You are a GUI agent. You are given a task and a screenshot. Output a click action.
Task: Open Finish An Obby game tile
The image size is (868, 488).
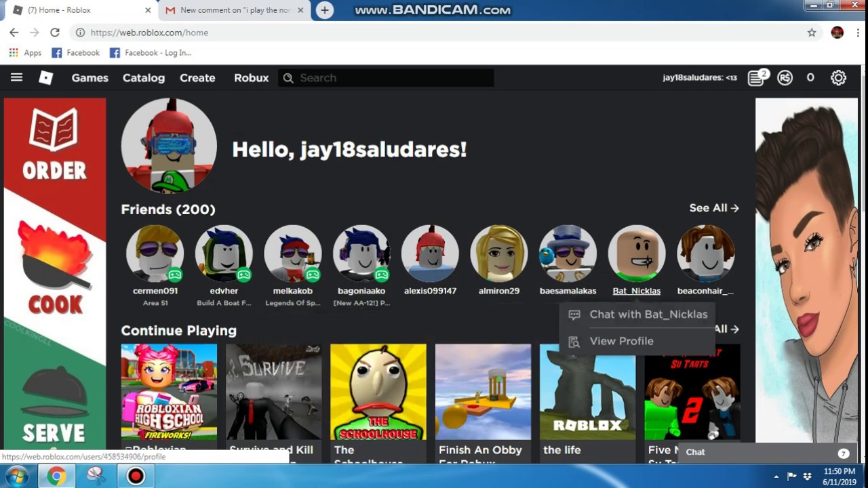484,392
